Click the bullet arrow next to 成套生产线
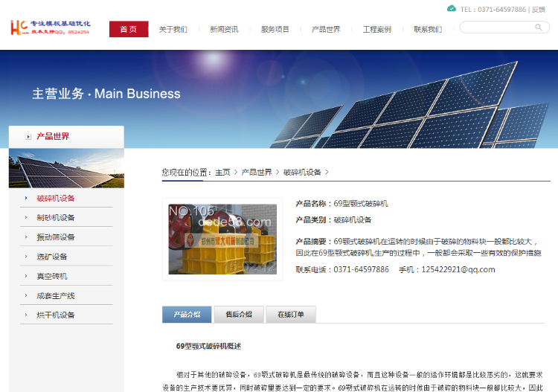Screen dimensions: 558x392 (26, 295)
